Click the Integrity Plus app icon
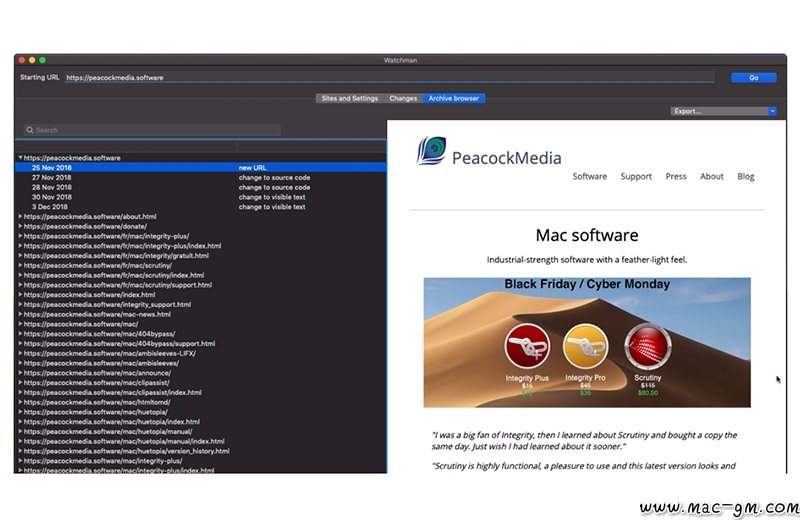800x520 pixels. click(527, 346)
